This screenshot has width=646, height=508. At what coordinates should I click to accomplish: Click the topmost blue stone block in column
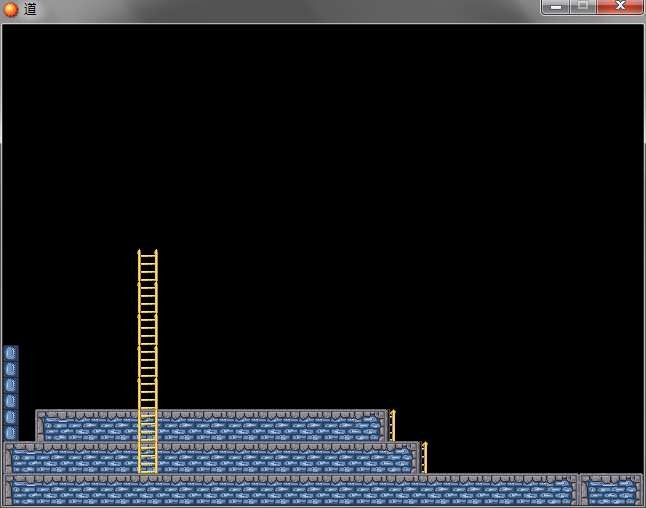pos(11,353)
